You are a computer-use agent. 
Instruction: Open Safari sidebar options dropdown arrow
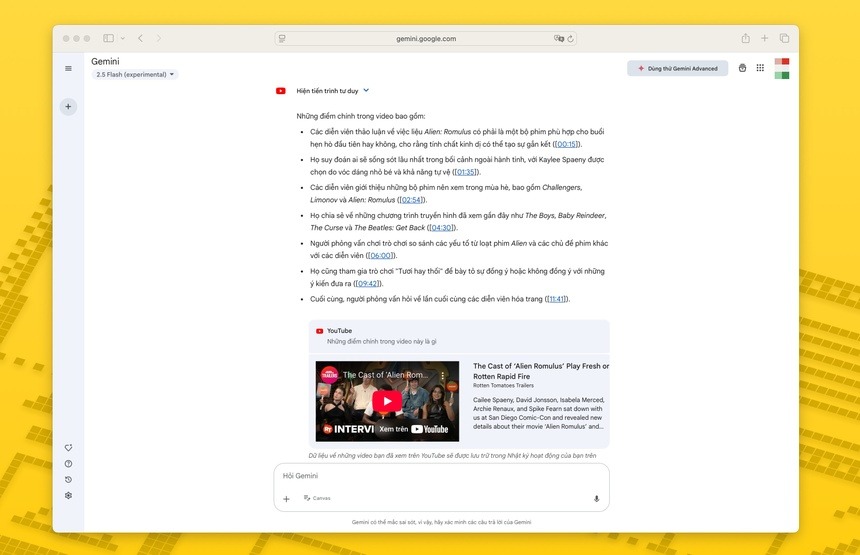pos(122,38)
